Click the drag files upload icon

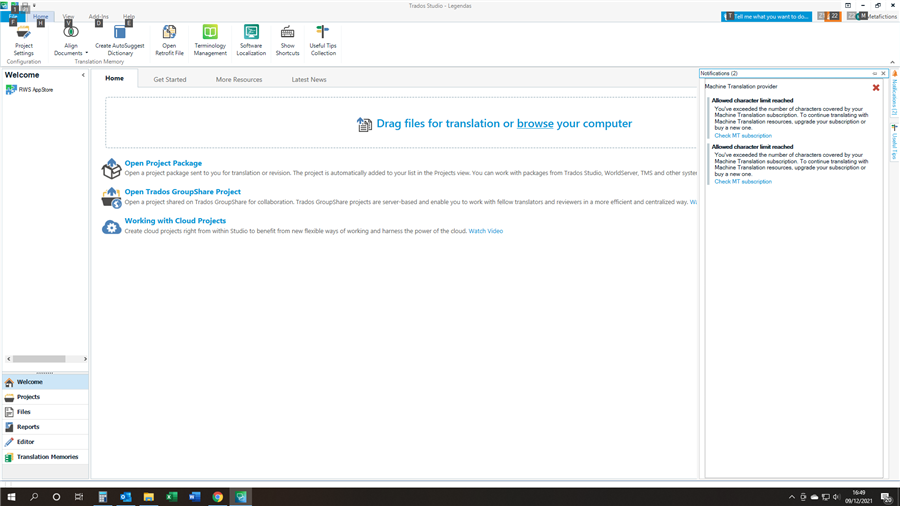coord(364,124)
